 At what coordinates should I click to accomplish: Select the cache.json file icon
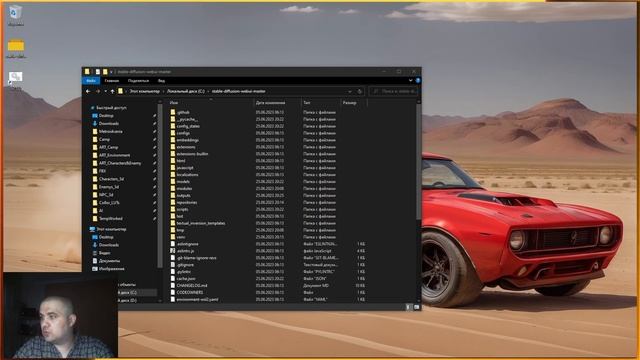pos(173,279)
